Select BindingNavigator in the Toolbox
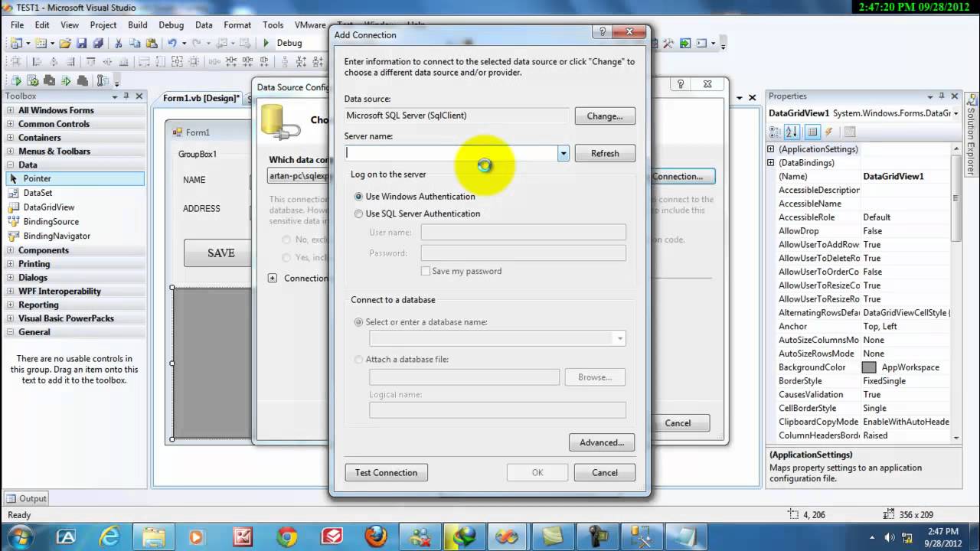The height and width of the screenshot is (551, 980). pos(75,236)
